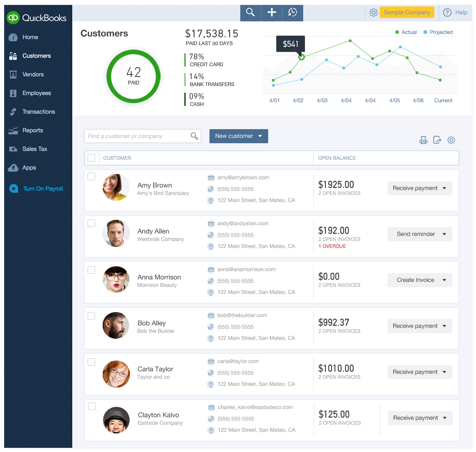The image size is (476, 452).
Task: Click email icon for Bob Alley
Action: (x=211, y=315)
